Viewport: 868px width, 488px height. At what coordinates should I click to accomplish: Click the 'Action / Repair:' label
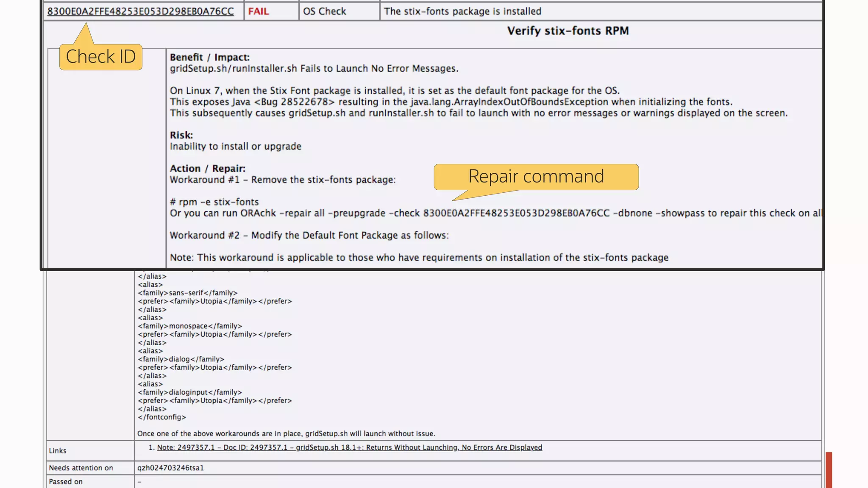pyautogui.click(x=208, y=169)
